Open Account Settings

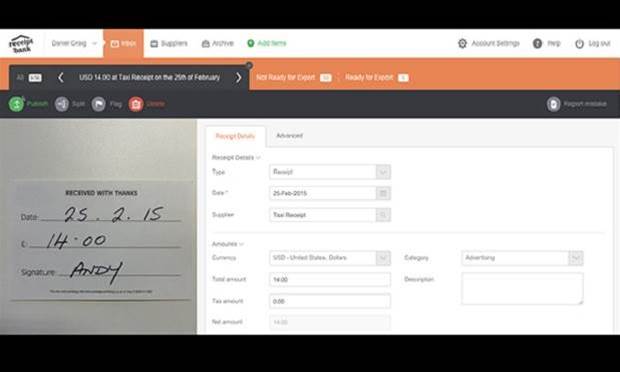(488, 43)
